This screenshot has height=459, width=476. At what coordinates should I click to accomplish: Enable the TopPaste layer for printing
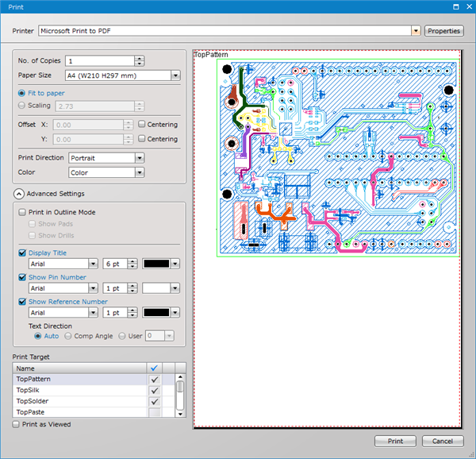click(x=155, y=413)
